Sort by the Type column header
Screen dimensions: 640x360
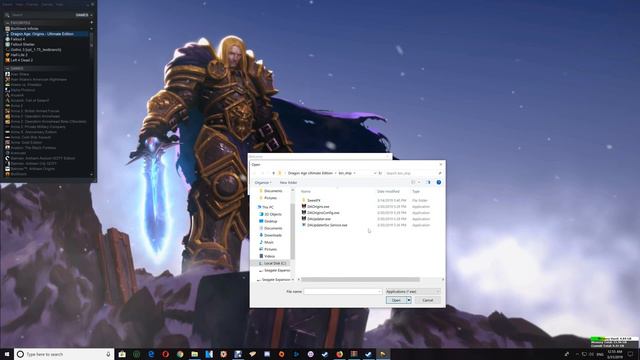(416, 191)
